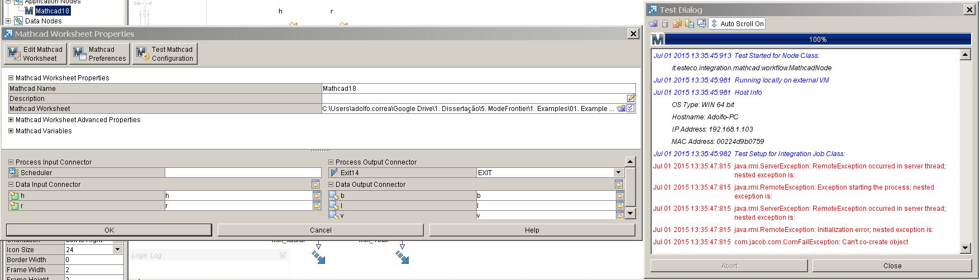Click Exit14 connector icon
The height and width of the screenshot is (280, 980).
(334, 173)
